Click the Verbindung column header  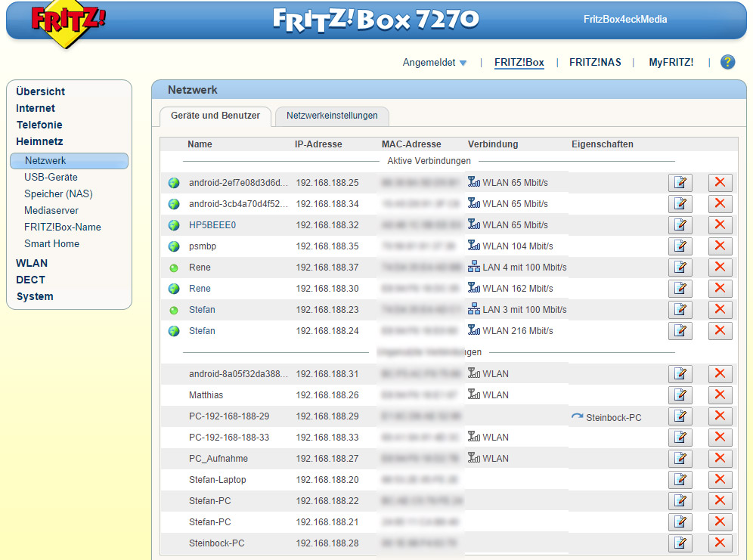493,144
